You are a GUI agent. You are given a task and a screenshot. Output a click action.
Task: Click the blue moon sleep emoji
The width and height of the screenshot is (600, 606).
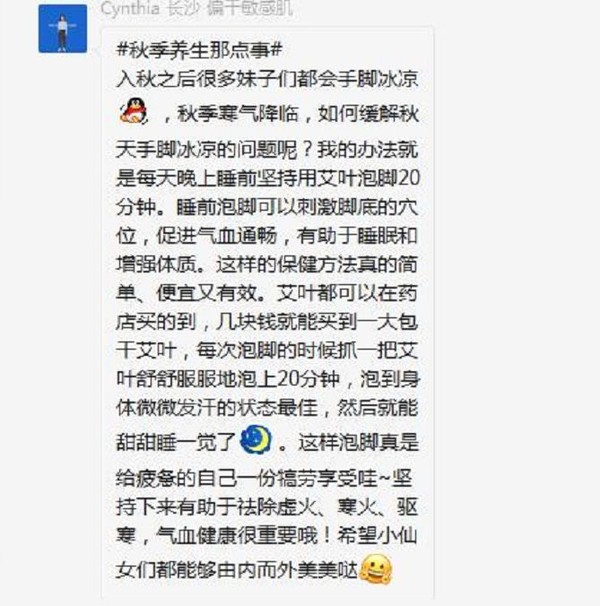pos(256,440)
